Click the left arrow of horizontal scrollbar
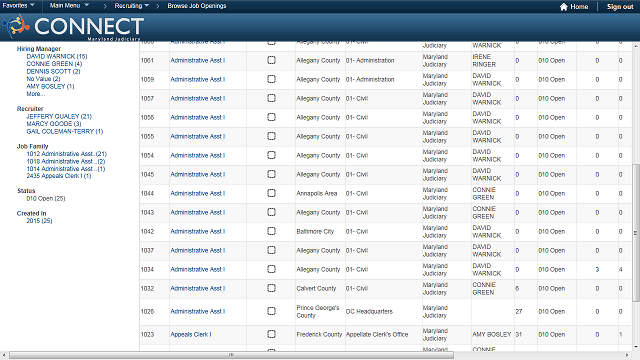Viewport: 640px width, 360px height. (x=4, y=355)
